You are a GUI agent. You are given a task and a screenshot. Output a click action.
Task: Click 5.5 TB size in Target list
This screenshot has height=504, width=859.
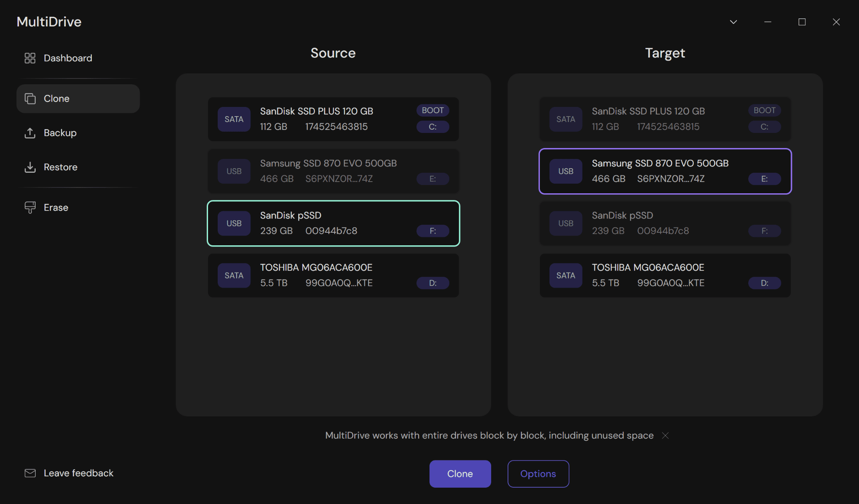coord(605,283)
